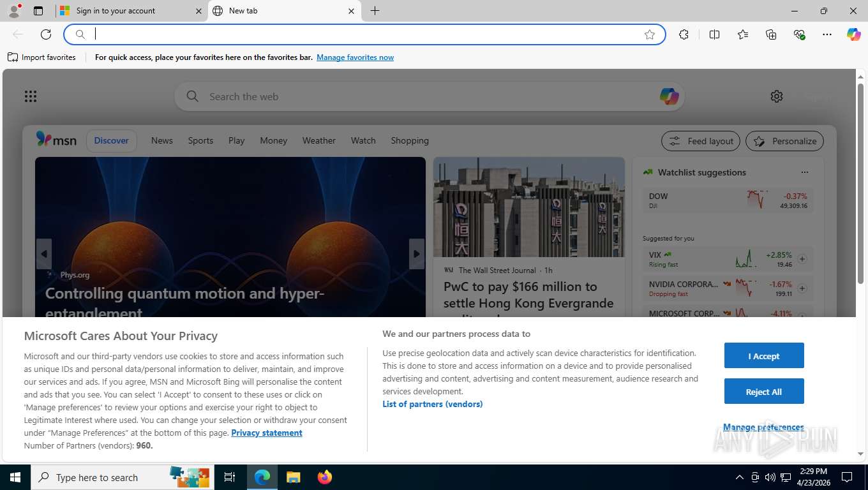Switch to the Weather tab
The height and width of the screenshot is (490, 868).
coord(318,140)
